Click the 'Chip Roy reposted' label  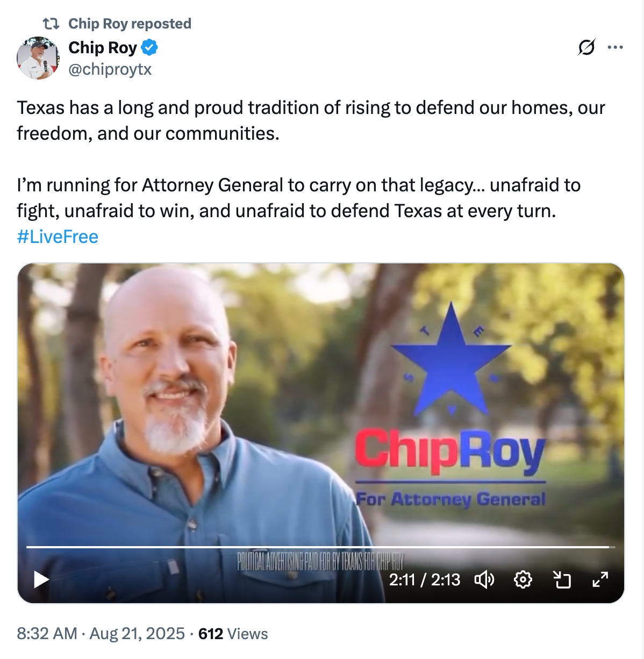coord(130,24)
